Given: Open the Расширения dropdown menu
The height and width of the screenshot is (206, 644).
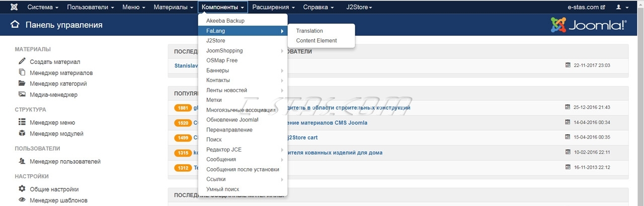Looking at the screenshot, I should coord(273,8).
